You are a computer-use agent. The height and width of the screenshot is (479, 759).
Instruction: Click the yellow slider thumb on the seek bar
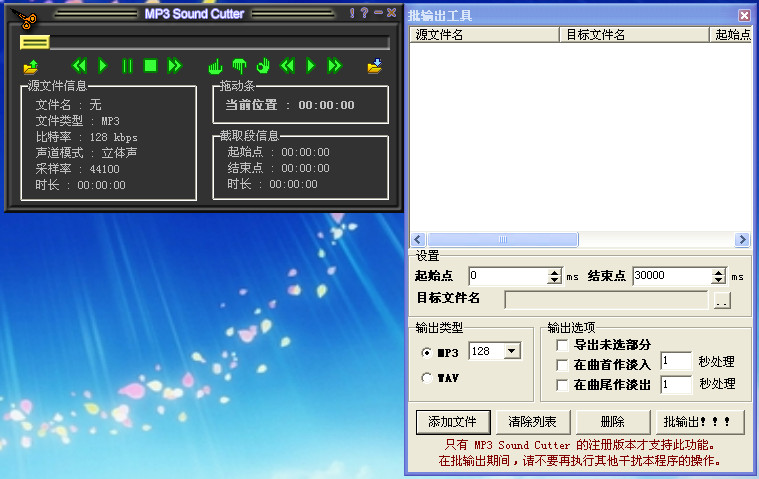pyautogui.click(x=34, y=43)
